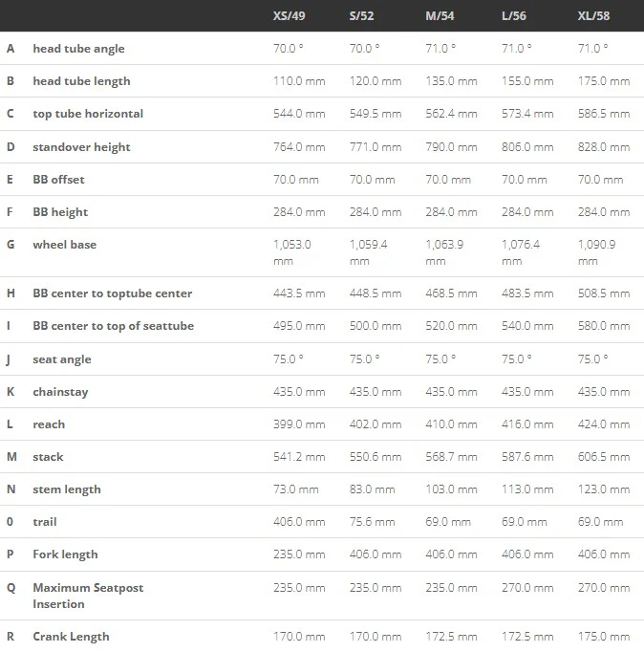Select the S/52 size column header
This screenshot has height=652, width=644.
361,16
